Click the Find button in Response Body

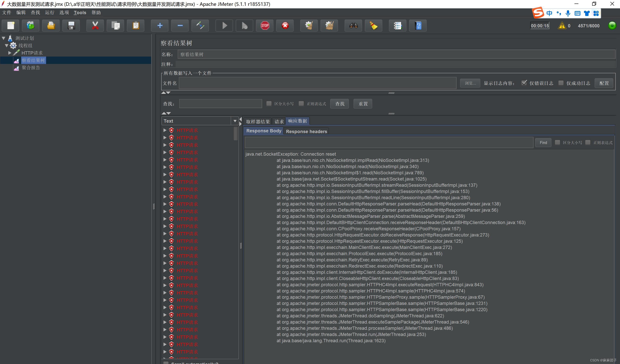coord(543,142)
